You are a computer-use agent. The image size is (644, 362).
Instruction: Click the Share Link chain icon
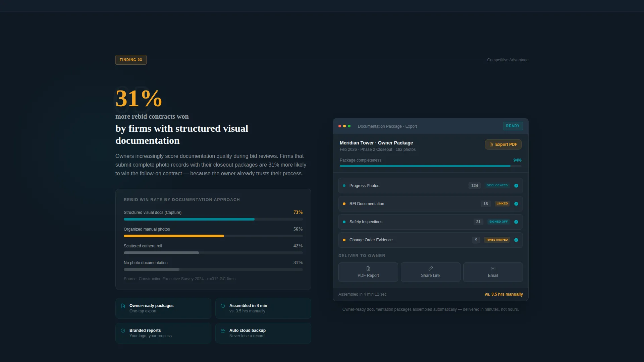point(430,268)
